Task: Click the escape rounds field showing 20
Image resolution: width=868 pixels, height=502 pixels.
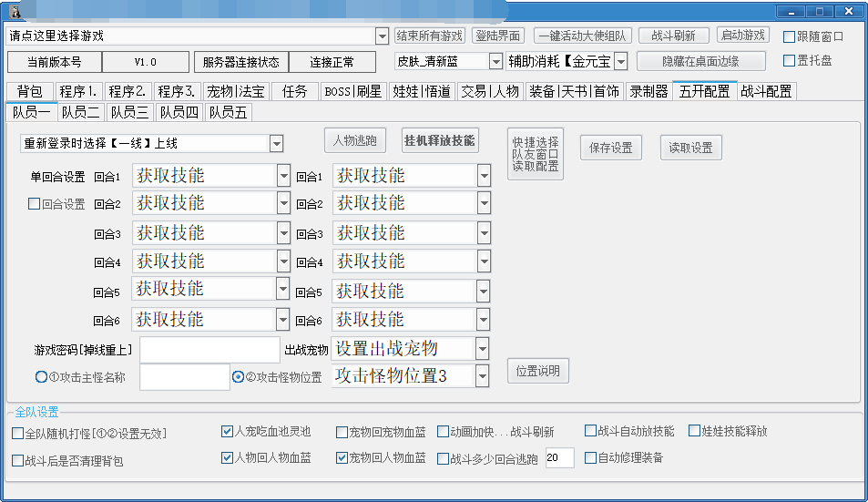Action: click(x=559, y=457)
